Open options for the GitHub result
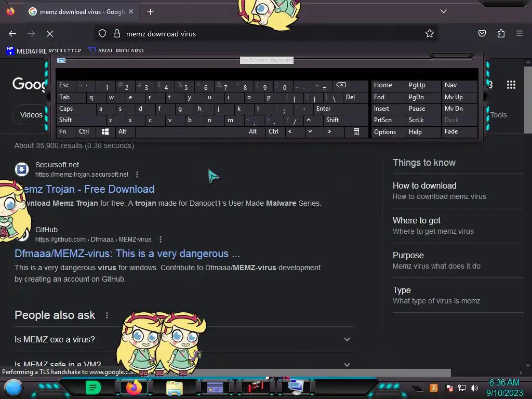 pos(161,240)
